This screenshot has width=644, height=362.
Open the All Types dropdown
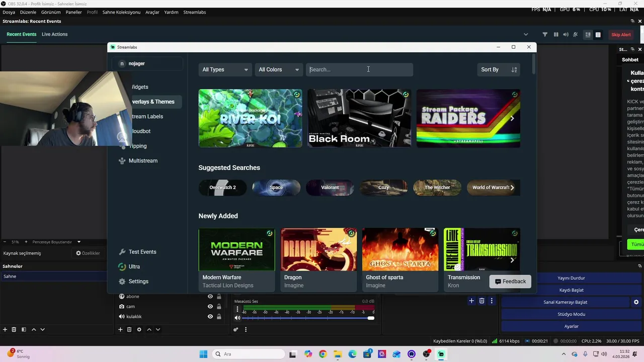(x=225, y=70)
